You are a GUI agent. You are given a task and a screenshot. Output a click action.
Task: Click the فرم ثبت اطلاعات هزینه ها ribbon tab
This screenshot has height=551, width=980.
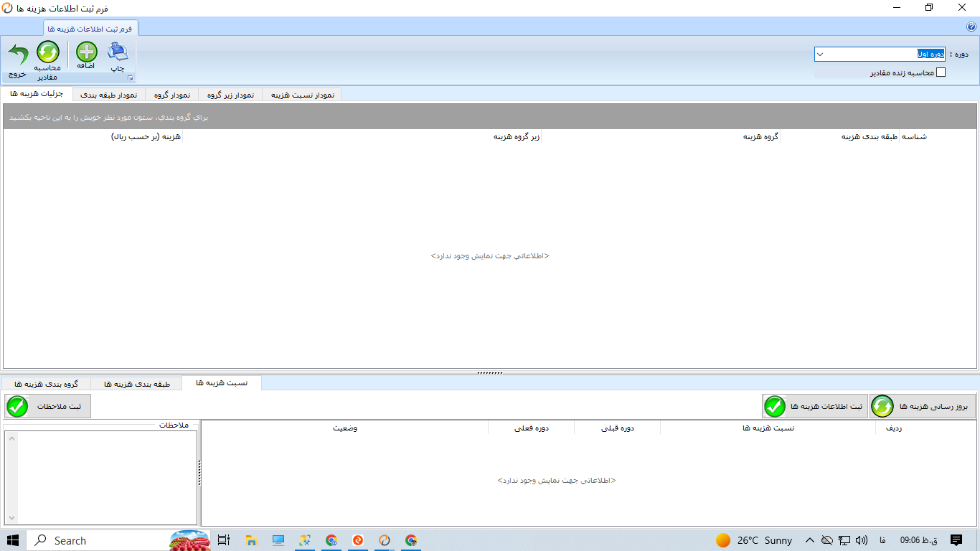tap(92, 29)
